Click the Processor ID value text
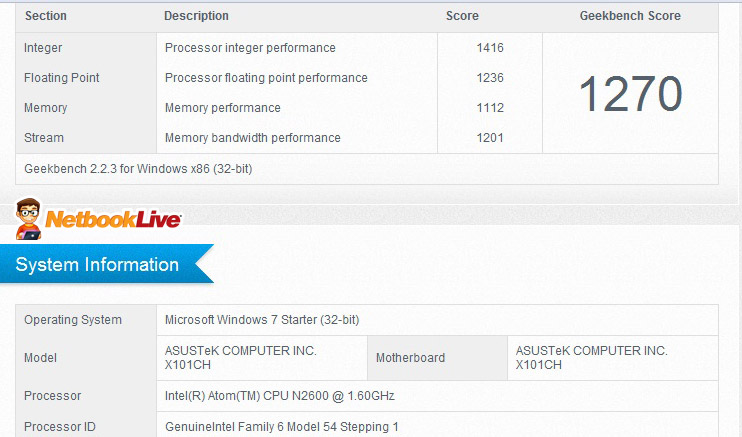 point(282,427)
